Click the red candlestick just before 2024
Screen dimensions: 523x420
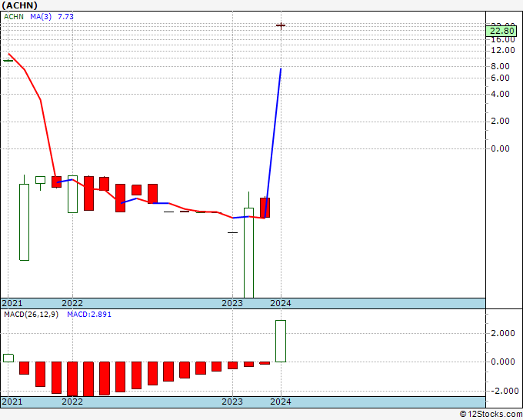tap(265, 208)
